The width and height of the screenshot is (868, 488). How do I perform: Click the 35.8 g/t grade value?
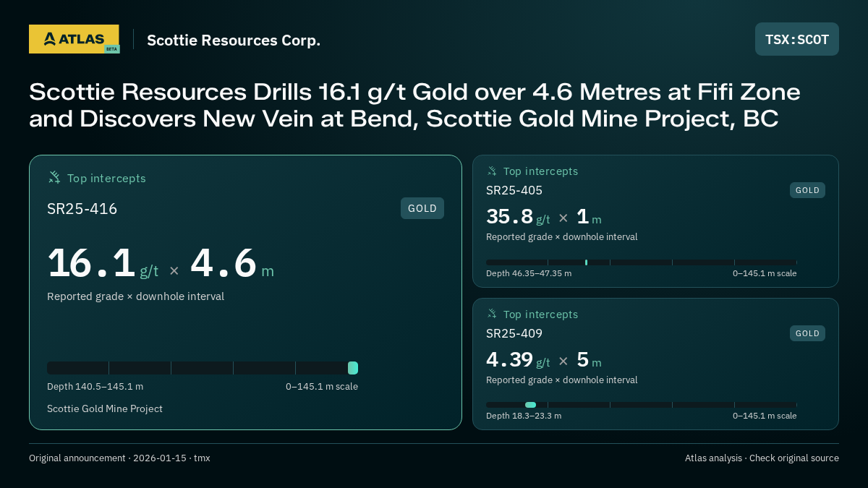pos(518,217)
